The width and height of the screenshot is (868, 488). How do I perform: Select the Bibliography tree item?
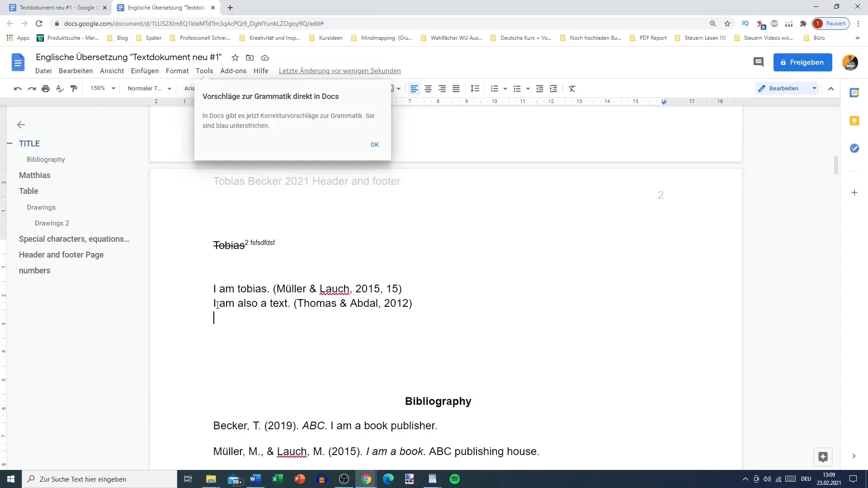[46, 159]
